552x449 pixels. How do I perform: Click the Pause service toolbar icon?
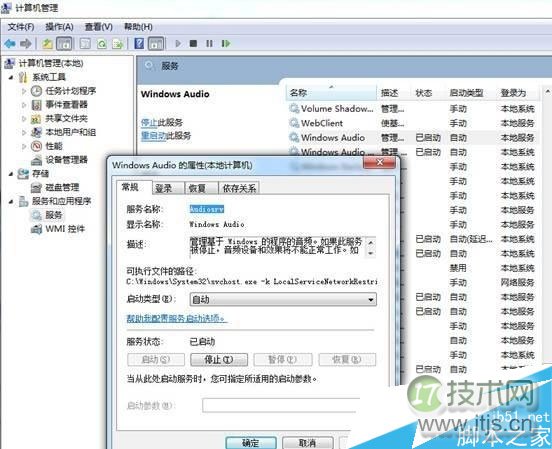(209, 44)
